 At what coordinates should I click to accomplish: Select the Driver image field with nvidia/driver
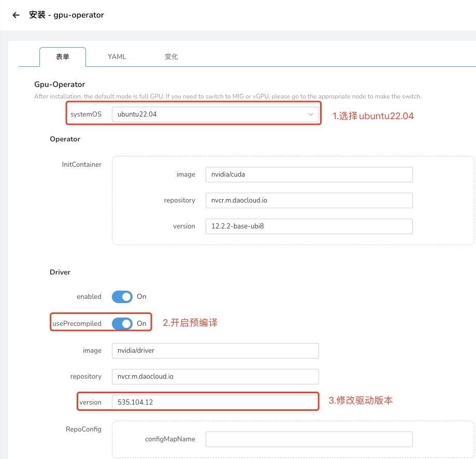(215, 351)
